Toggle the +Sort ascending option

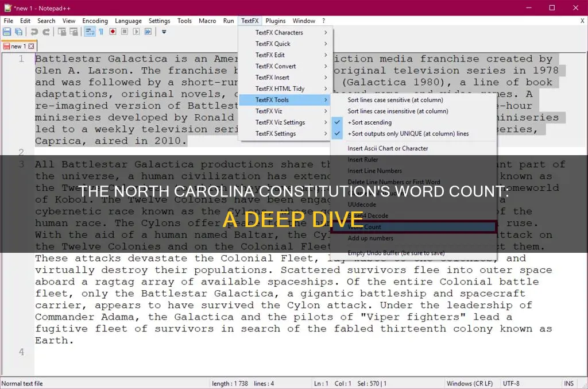click(370, 122)
